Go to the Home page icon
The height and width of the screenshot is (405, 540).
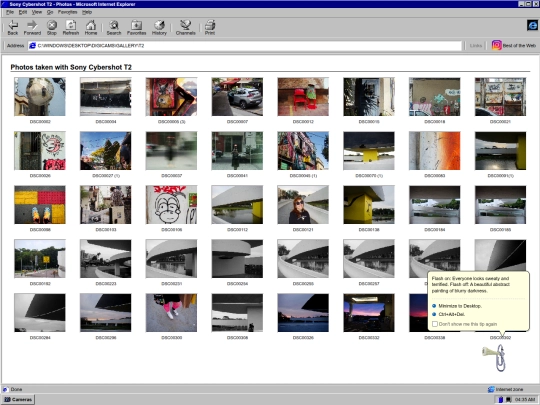pyautogui.click(x=91, y=27)
